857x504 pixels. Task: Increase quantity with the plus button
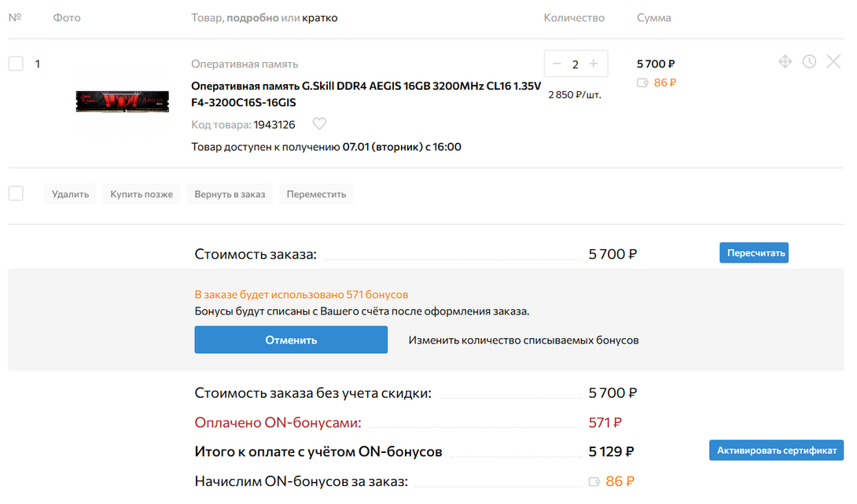click(x=594, y=64)
